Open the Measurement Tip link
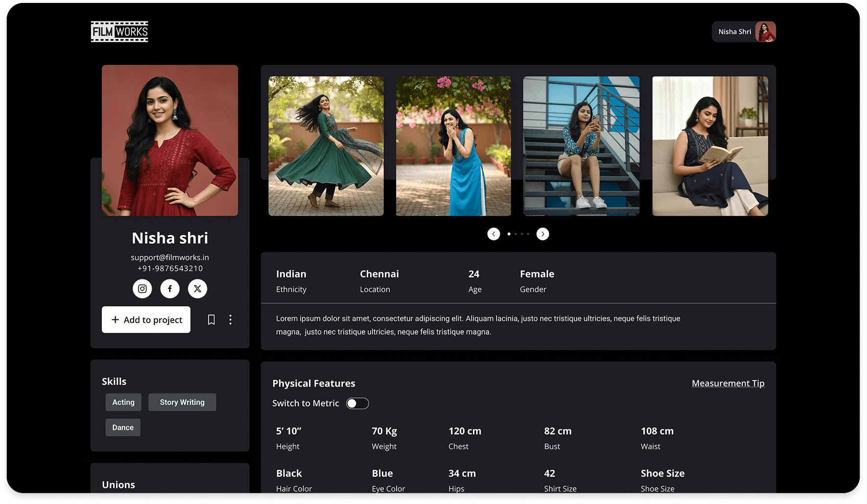Screen dimensions: 867x504 tap(728, 383)
